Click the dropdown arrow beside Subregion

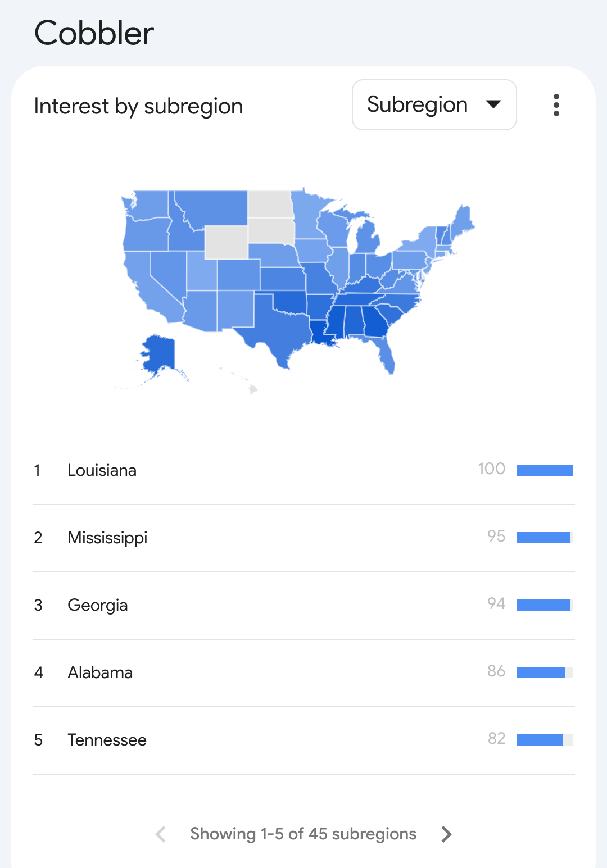(493, 104)
